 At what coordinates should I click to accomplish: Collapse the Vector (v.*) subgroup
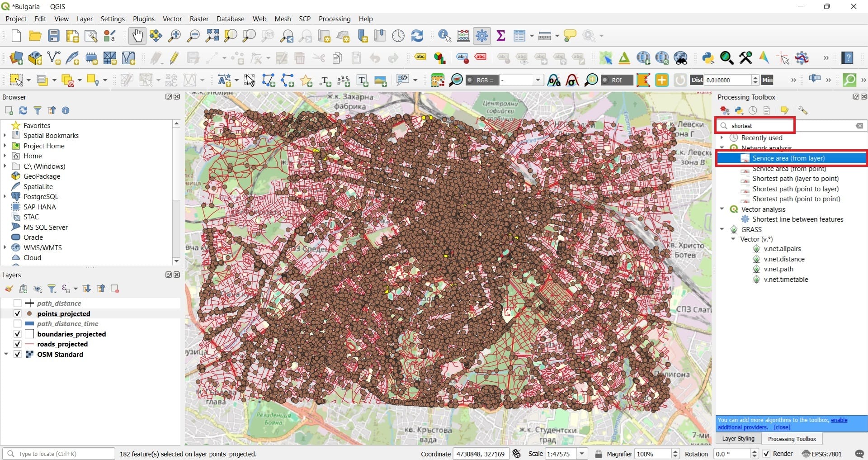pyautogui.click(x=733, y=239)
